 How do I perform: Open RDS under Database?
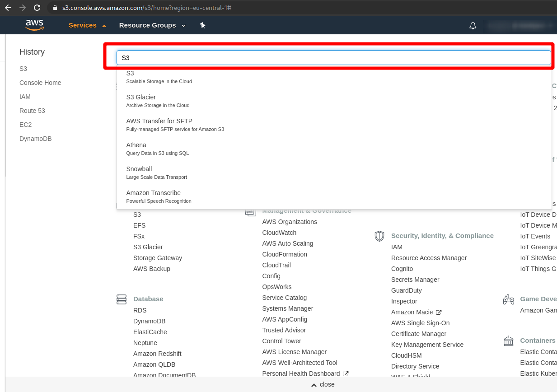click(x=140, y=310)
